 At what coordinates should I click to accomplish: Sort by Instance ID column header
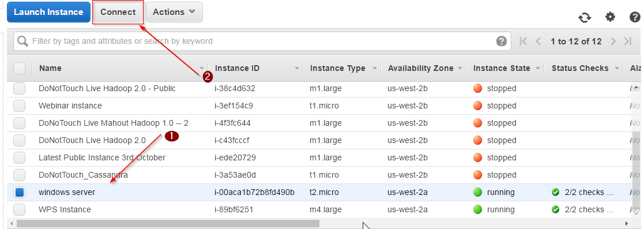(237, 68)
